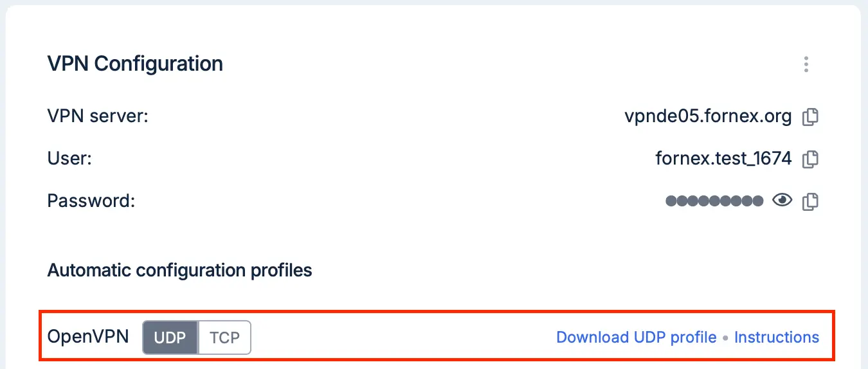Image resolution: width=868 pixels, height=369 pixels.
Task: Click the dot separator before Instructions
Action: coord(725,337)
